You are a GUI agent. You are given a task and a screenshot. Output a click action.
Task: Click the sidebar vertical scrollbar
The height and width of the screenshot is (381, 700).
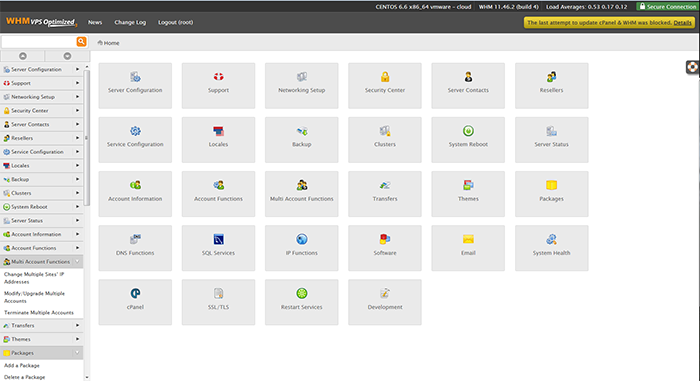(87, 138)
